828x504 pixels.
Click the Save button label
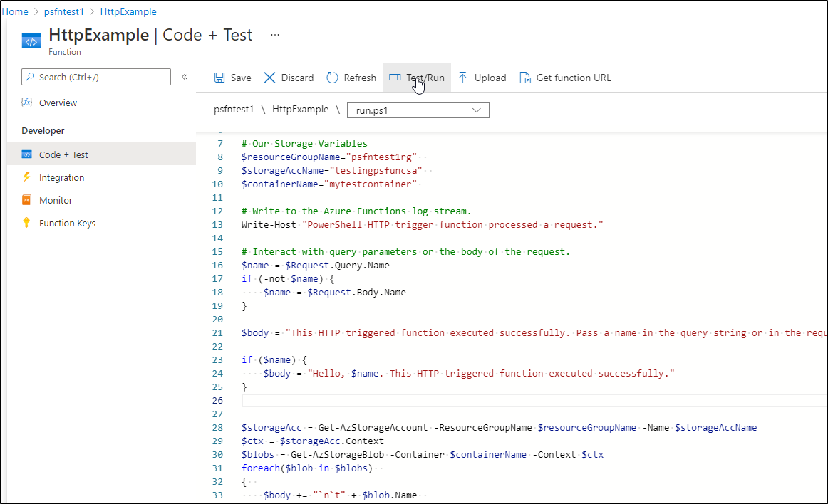tap(241, 78)
